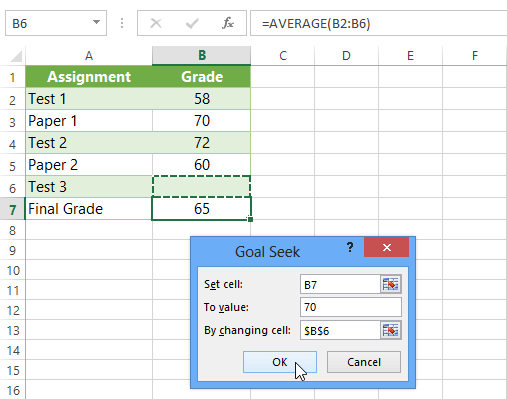
Task: Click OK in Goal Seek dialog
Action: pos(280,362)
